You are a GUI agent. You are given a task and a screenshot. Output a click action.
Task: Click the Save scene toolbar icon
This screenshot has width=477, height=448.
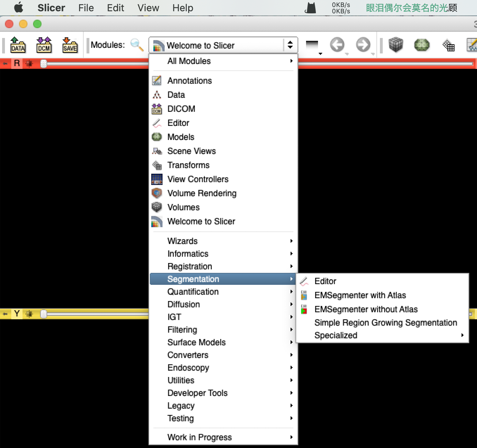click(x=70, y=45)
